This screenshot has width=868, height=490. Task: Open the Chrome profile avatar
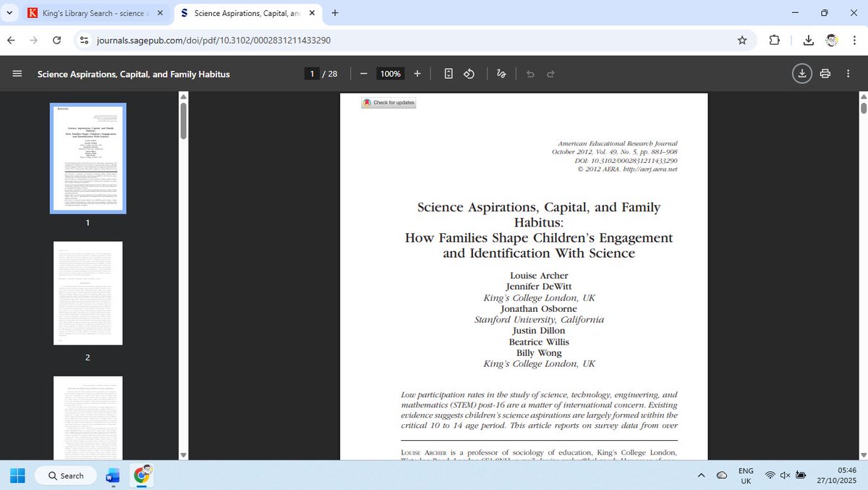point(832,41)
